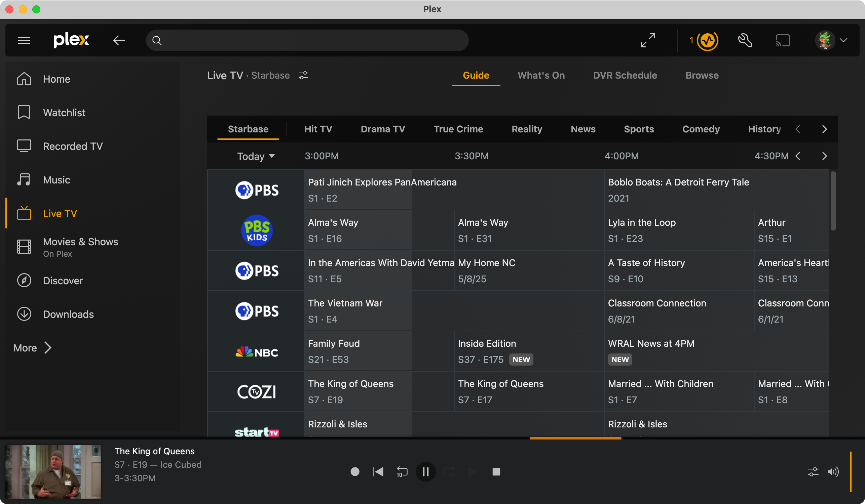Click the PBS Kids channel logo
The image size is (865, 504).
(x=257, y=230)
